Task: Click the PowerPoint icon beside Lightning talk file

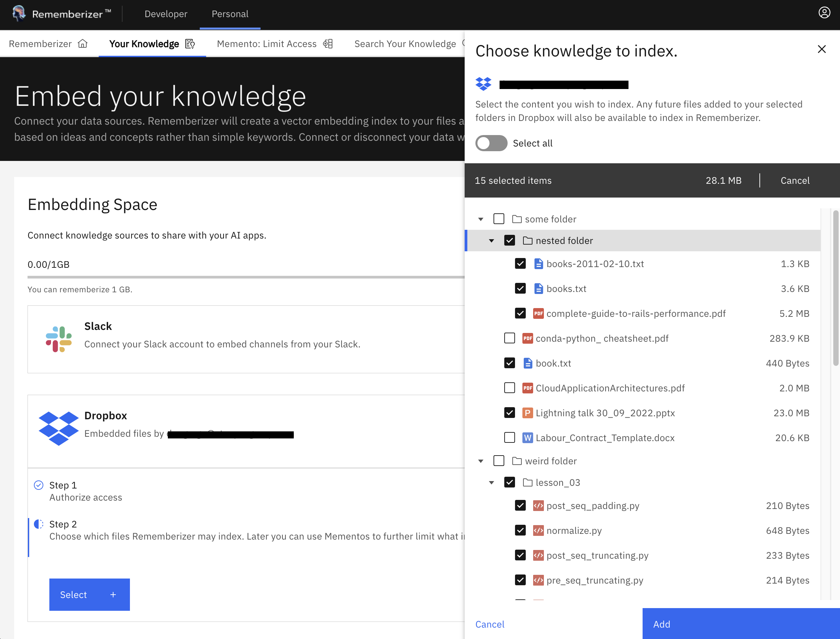Action: pyautogui.click(x=527, y=413)
